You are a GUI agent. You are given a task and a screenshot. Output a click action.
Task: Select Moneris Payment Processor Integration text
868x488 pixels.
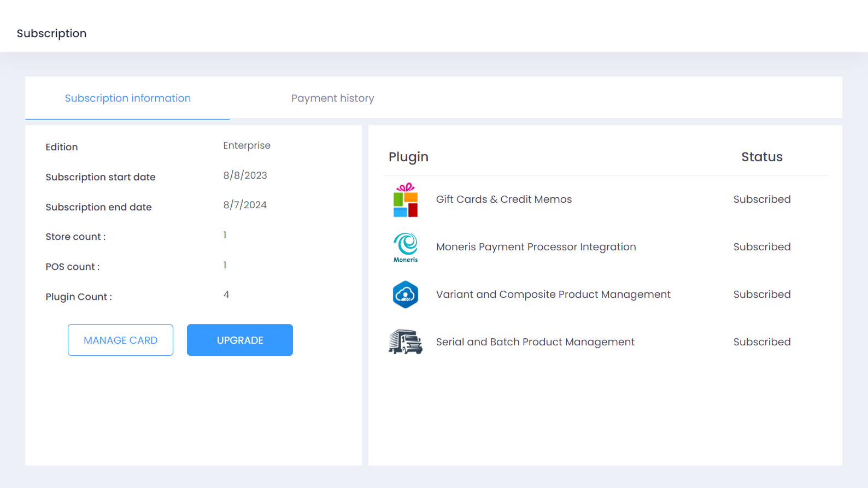536,247
